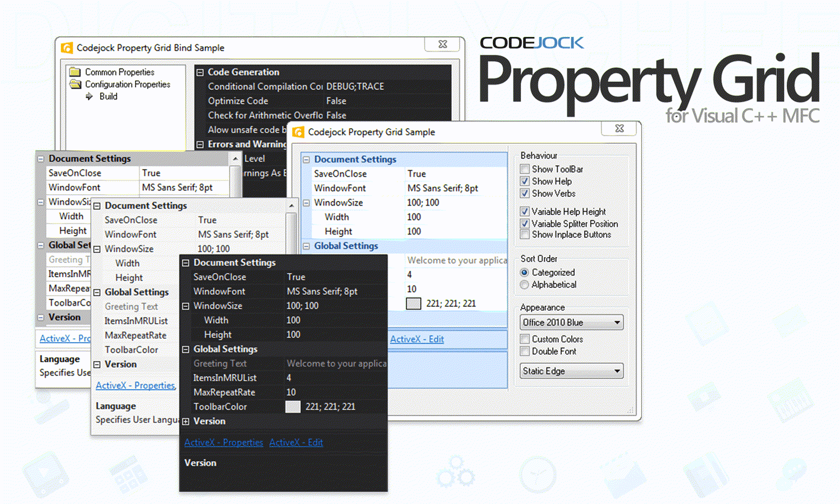
Task: Collapse Global Settings in the dark grid
Action: [x=186, y=349]
